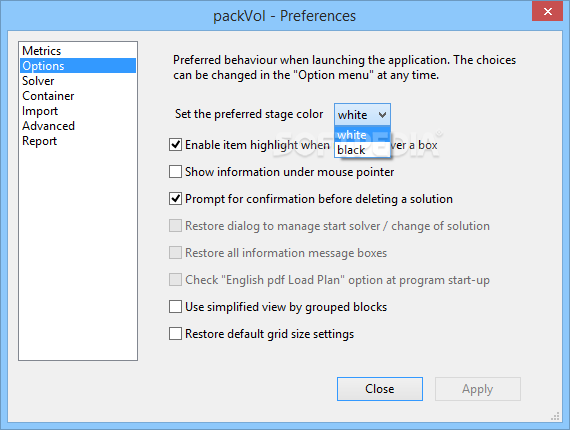Click the window resize grip corner
Viewport: 570px width, 430px height.
point(555,416)
